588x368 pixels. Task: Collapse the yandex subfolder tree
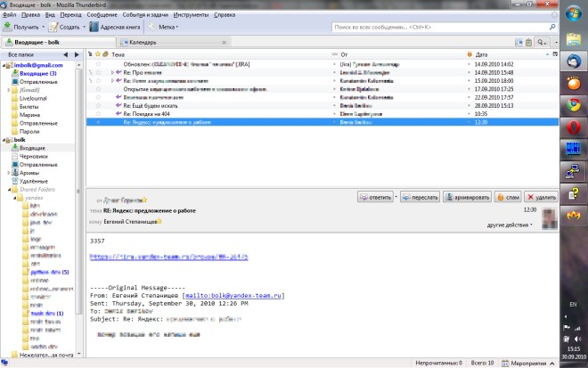pyautogui.click(x=15, y=198)
